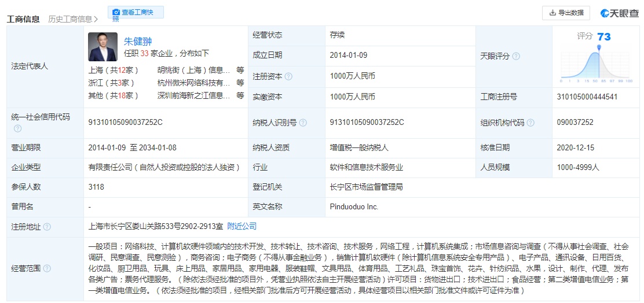Click the registered address 娄山关路533号 text

point(156,226)
